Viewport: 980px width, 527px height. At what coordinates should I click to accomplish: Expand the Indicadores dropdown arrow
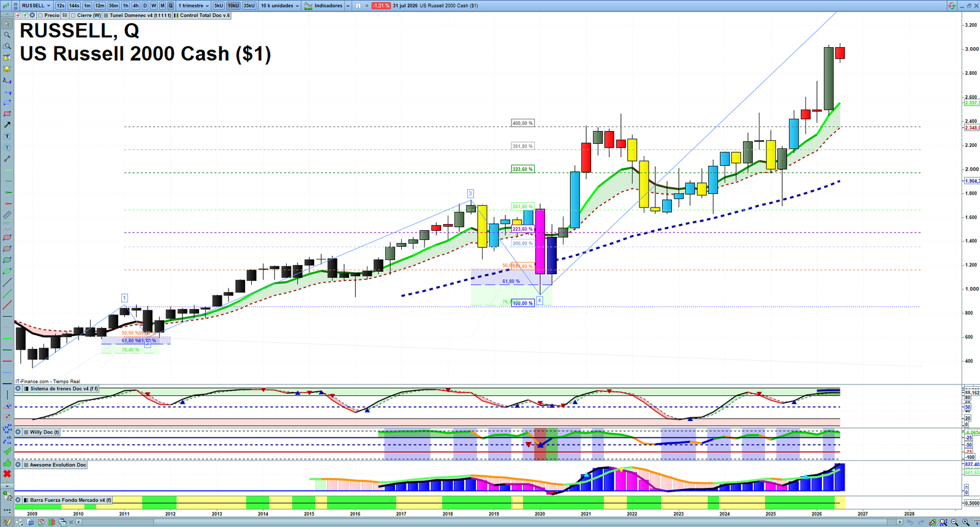(348, 6)
